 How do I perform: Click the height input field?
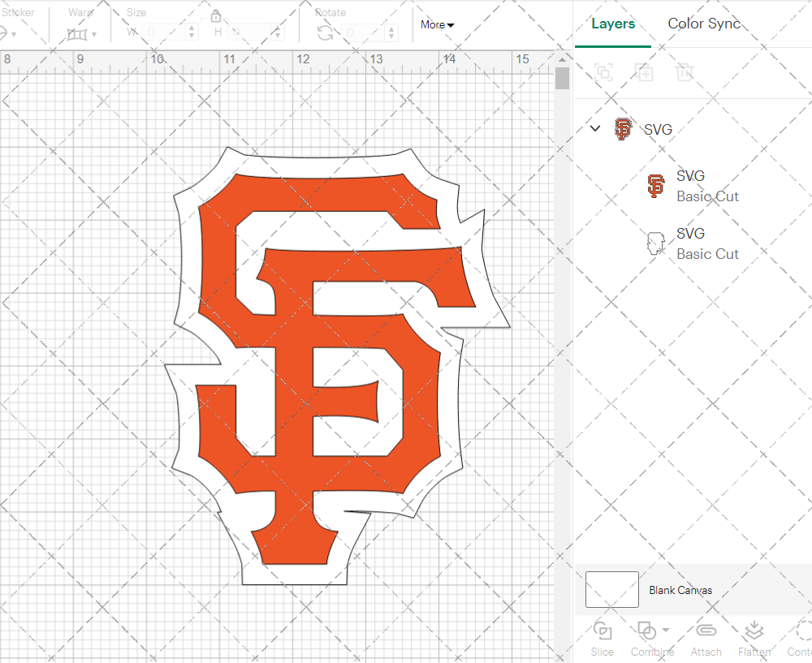pyautogui.click(x=248, y=32)
